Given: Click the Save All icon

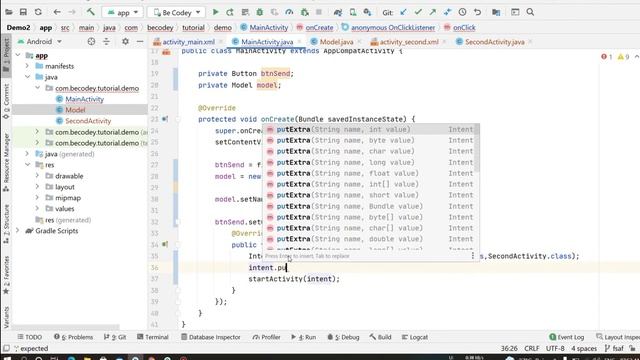Looking at the screenshot, I should [x=23, y=12].
